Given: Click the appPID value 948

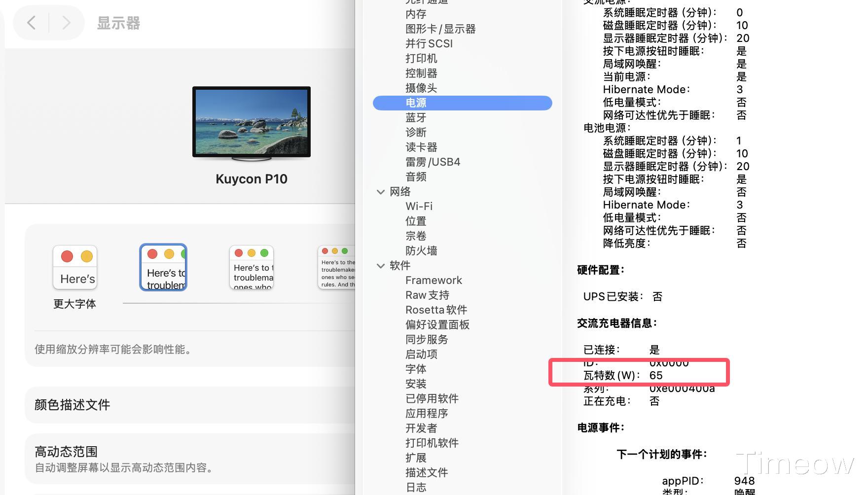Looking at the screenshot, I should click(744, 481).
